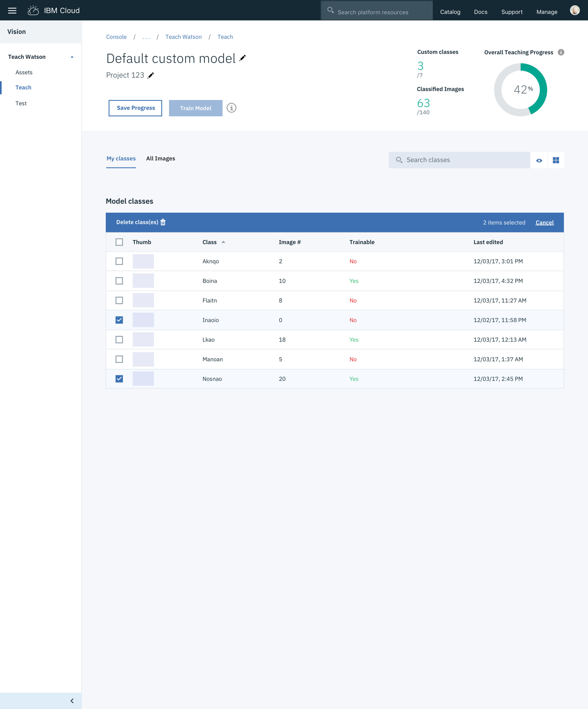Sort by Class column arrow
588x709 pixels.
click(223, 242)
